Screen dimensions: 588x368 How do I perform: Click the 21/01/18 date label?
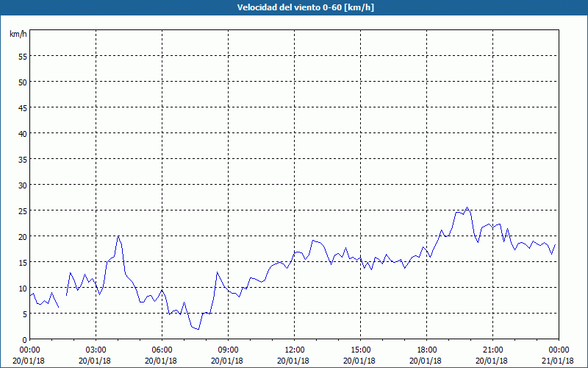[x=559, y=361]
